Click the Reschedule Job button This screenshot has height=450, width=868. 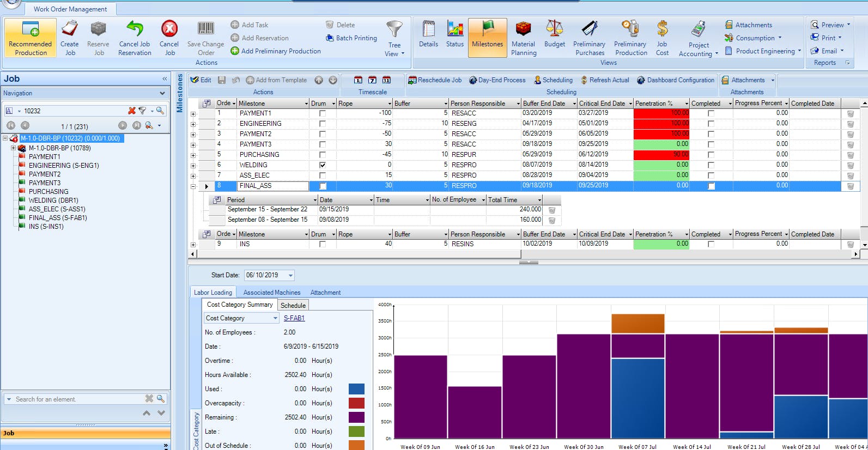pos(435,80)
